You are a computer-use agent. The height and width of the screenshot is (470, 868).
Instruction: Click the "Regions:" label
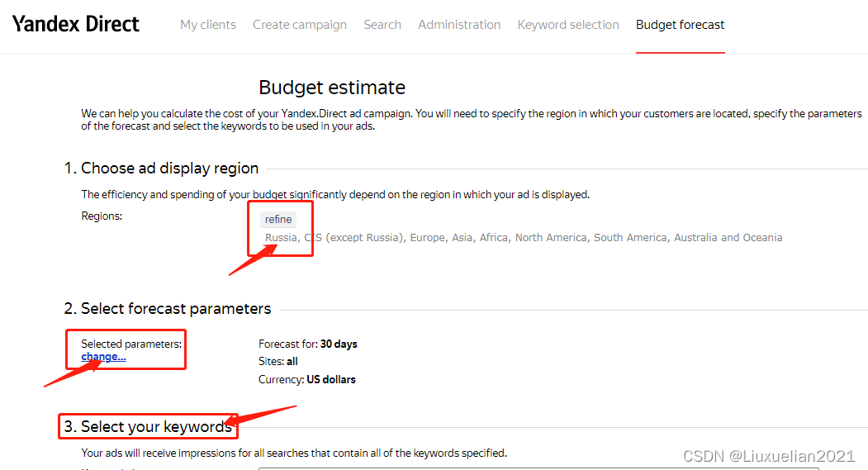pyautogui.click(x=102, y=216)
